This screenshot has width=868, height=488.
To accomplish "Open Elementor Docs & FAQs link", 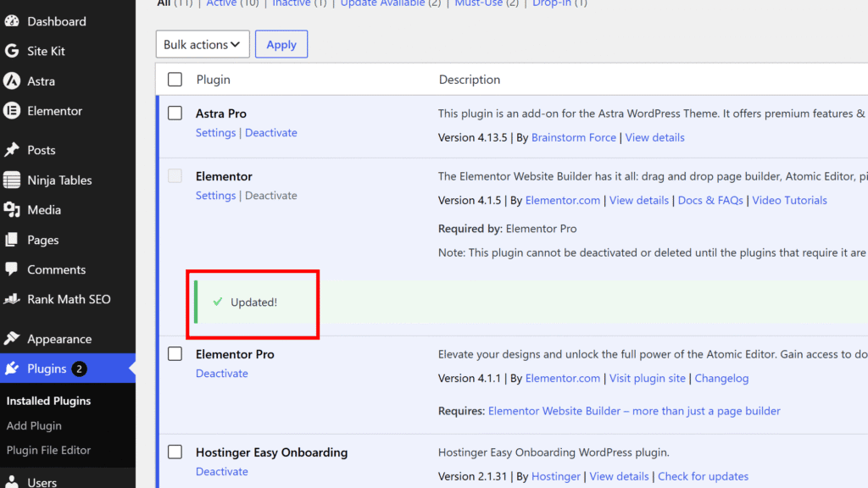I will tap(710, 200).
